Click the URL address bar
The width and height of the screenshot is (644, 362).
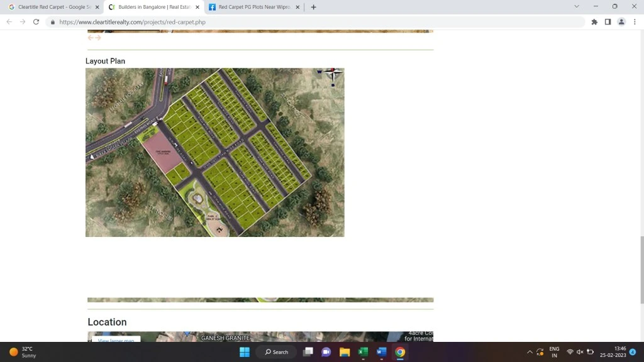(x=316, y=22)
